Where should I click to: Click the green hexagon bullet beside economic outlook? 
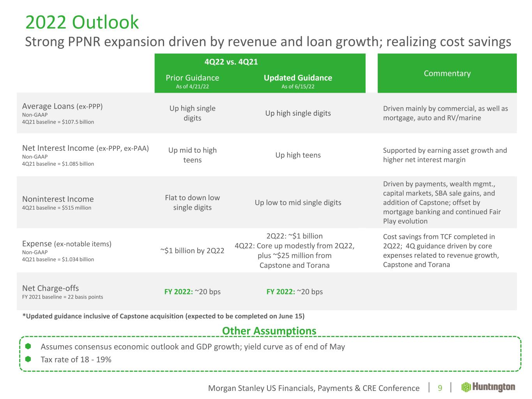pos(28,346)
